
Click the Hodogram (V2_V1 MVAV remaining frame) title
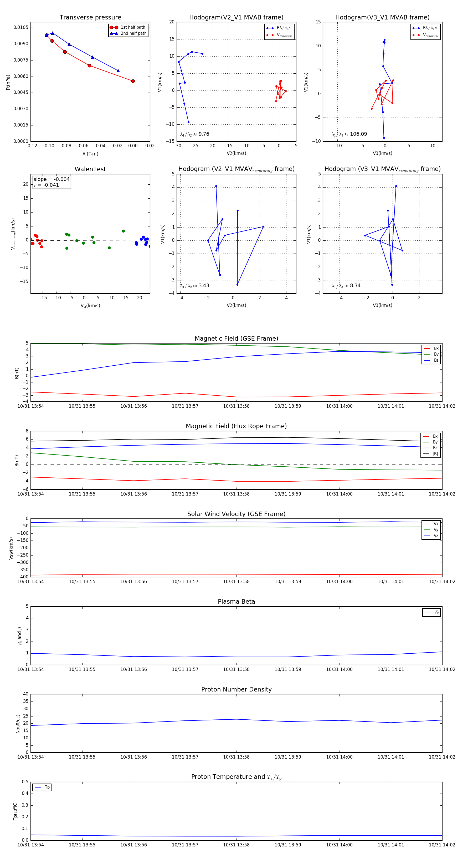coord(236,169)
